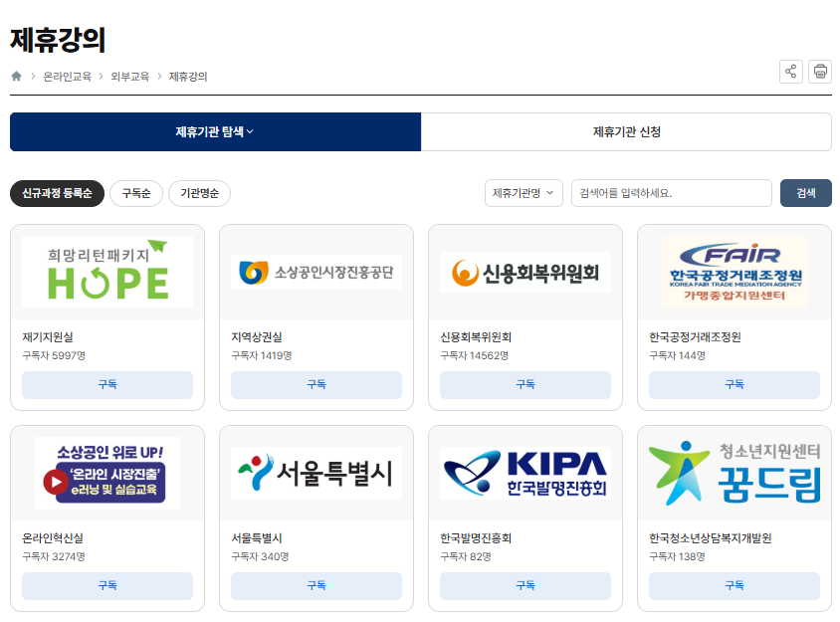The width and height of the screenshot is (840, 622).
Task: Subscribe to 한국청소년상담복지개발원
Action: pyautogui.click(x=735, y=585)
